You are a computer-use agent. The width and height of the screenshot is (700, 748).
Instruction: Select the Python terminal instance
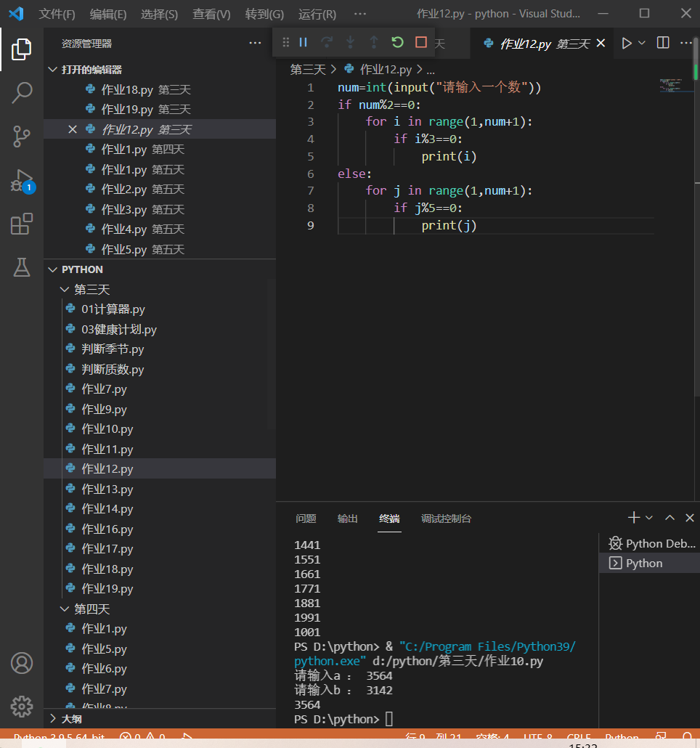click(649, 564)
